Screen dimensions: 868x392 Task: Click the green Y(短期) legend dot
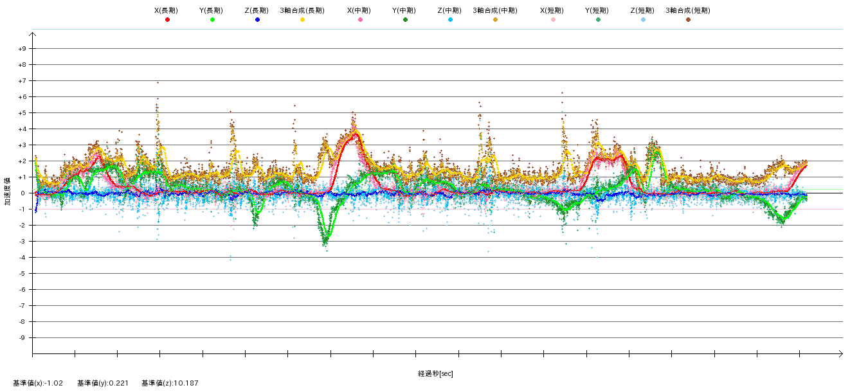pos(598,20)
